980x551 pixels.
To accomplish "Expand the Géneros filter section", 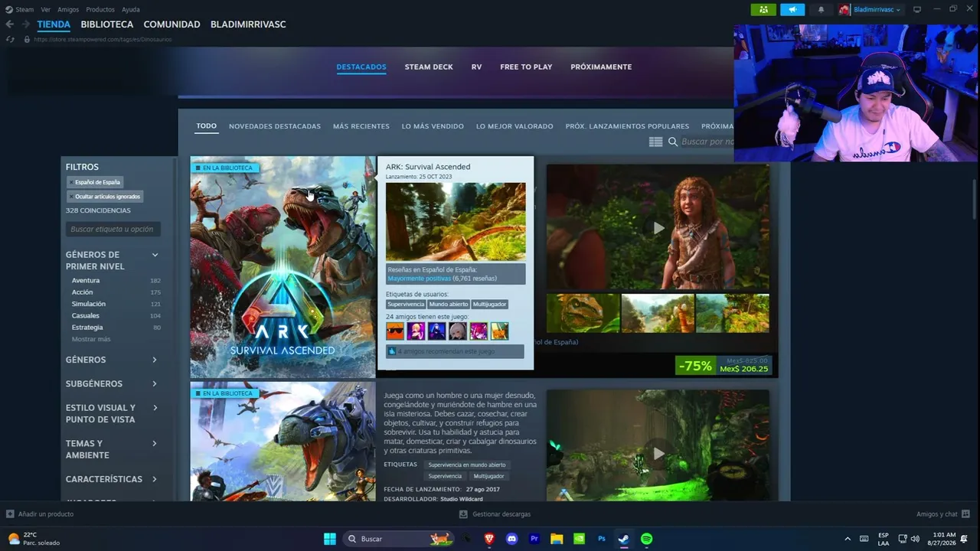I will [x=155, y=360].
